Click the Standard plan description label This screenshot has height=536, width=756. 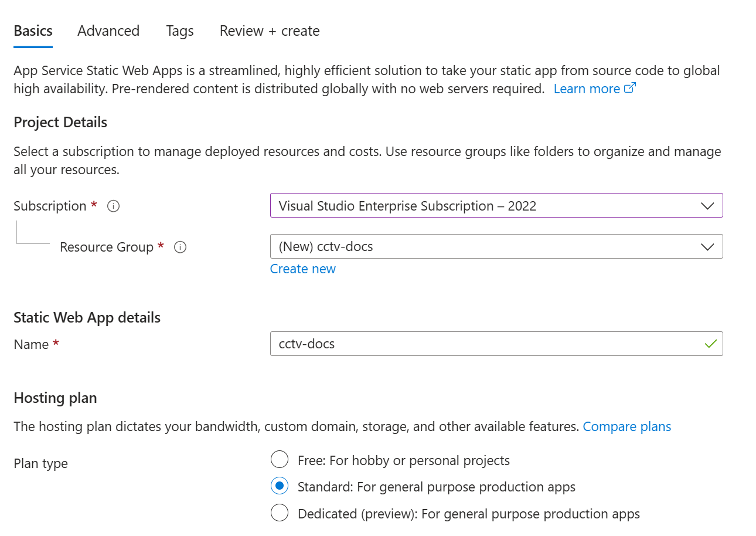[437, 487]
